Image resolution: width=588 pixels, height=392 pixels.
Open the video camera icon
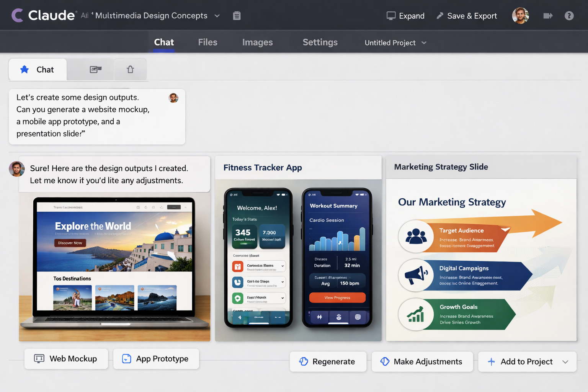tap(548, 16)
